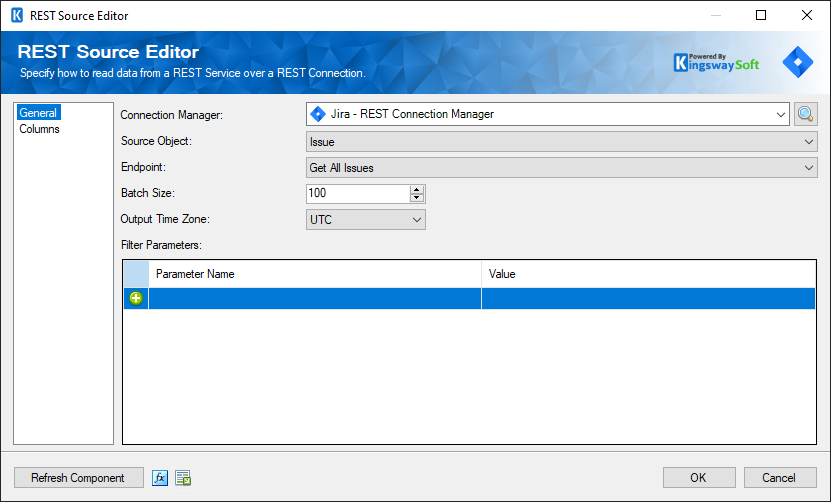Open the Endpoint dropdown
The width and height of the screenshot is (831, 502).
click(x=808, y=168)
